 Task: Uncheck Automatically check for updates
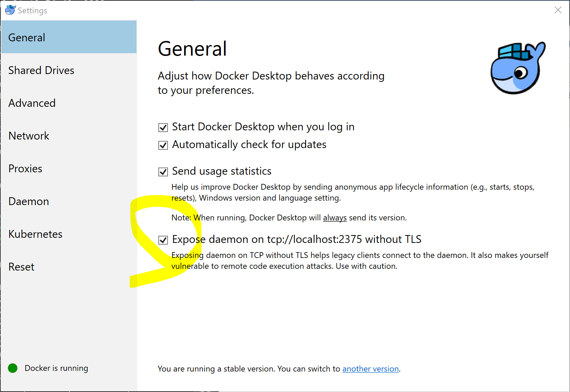tap(163, 145)
